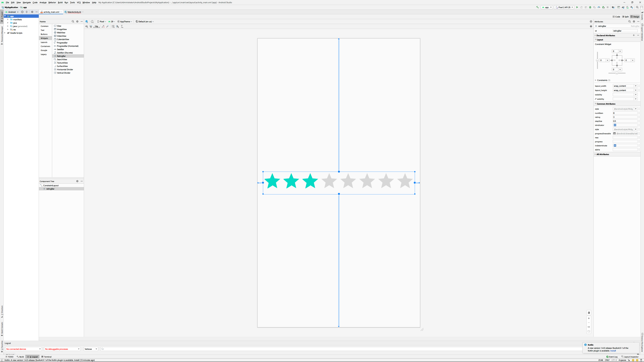
Task: Open the Refactor menu
Action: click(x=52, y=3)
